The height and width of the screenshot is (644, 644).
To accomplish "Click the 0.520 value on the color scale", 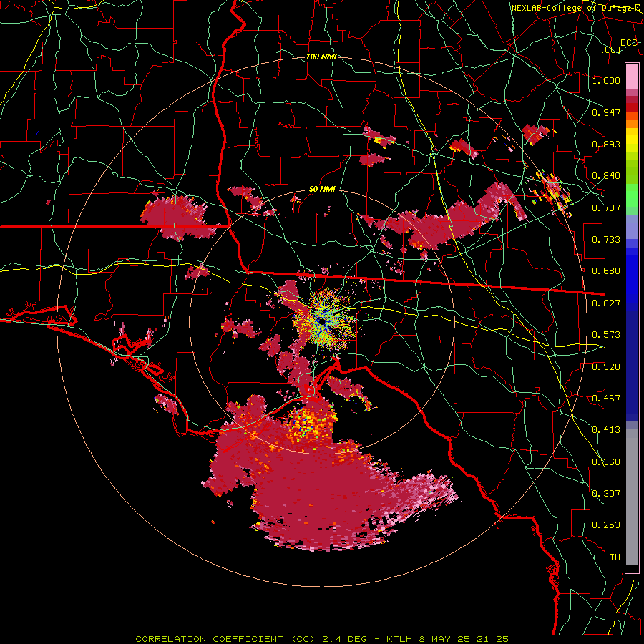I will (x=606, y=367).
